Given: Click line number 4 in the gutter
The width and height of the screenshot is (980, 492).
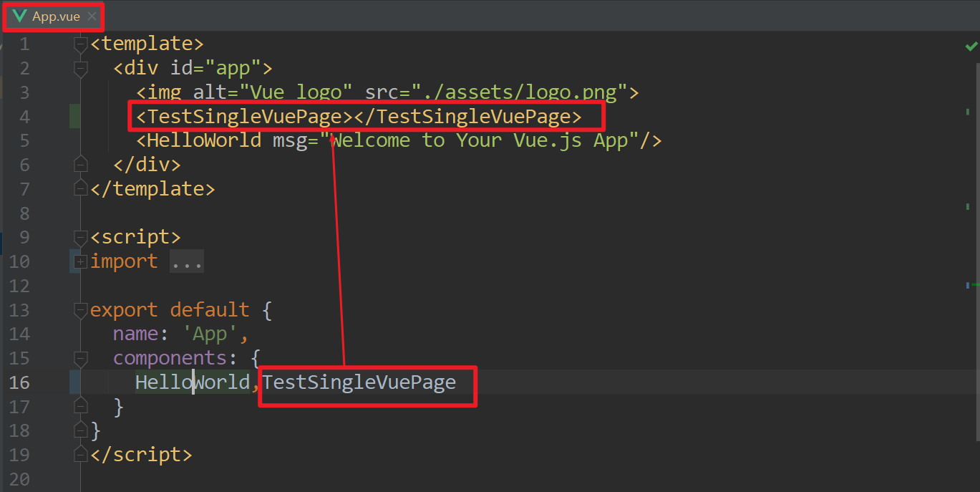Looking at the screenshot, I should (25, 117).
